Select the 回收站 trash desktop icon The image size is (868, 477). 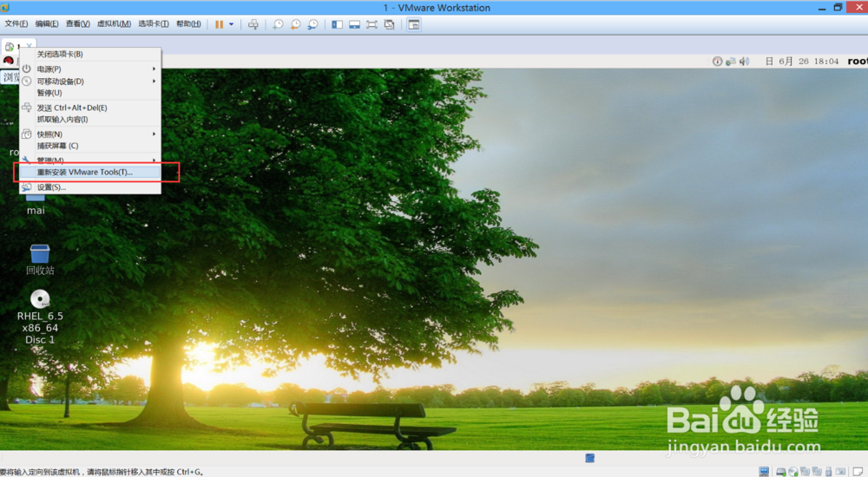tap(40, 259)
